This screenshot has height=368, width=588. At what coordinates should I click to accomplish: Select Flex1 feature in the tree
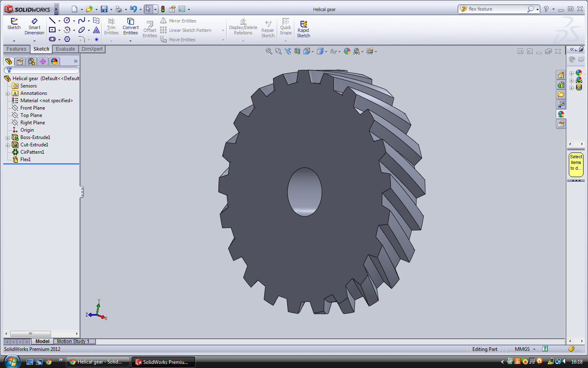point(25,159)
